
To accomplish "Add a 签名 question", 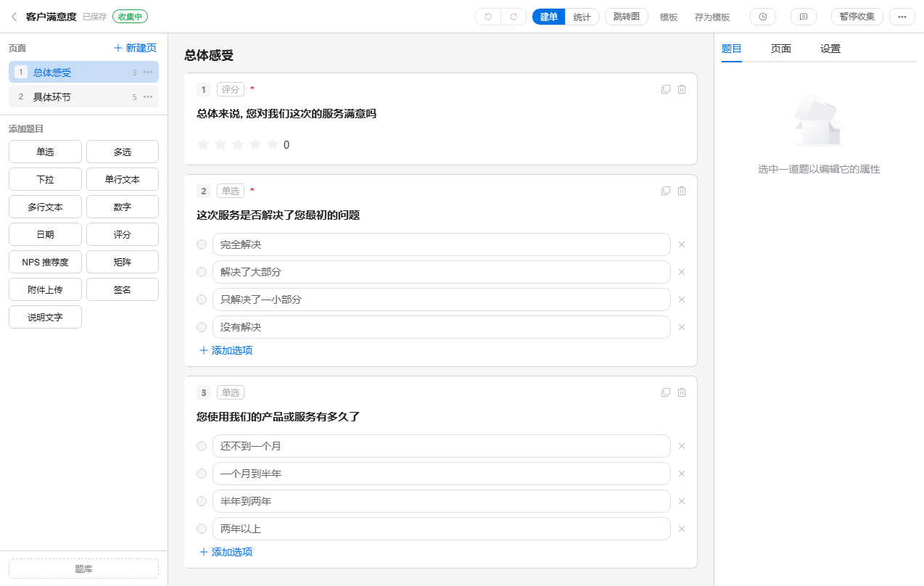I will click(123, 289).
